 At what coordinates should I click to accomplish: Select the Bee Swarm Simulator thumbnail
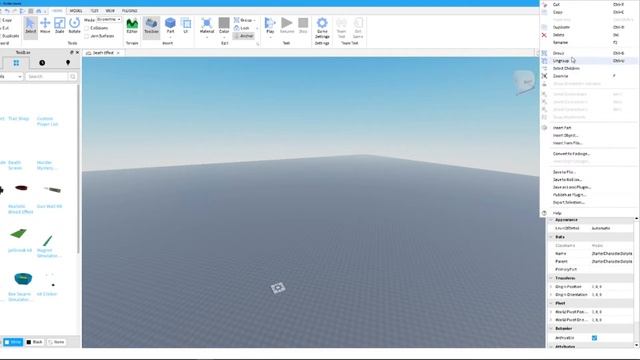[23, 279]
